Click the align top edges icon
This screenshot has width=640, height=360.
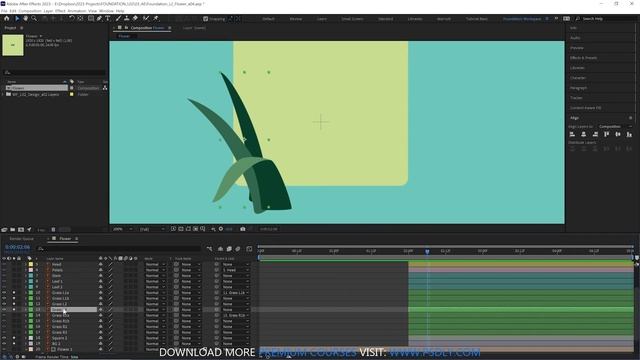[607, 134]
